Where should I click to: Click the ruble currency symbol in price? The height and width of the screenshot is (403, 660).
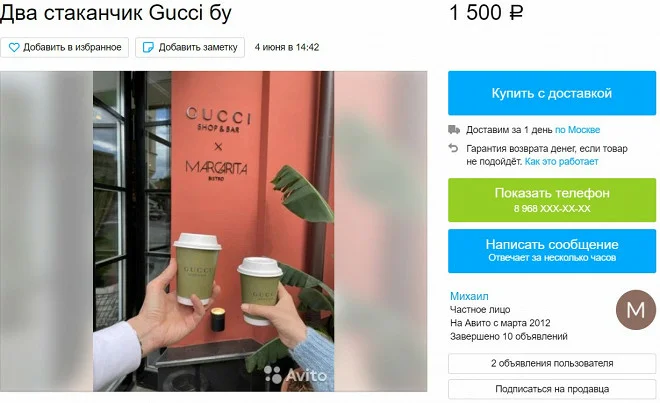(x=516, y=13)
